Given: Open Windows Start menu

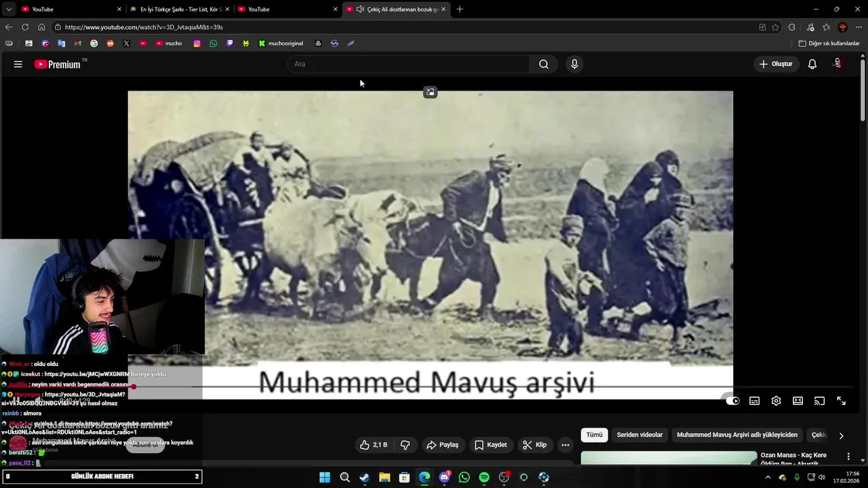Looking at the screenshot, I should [325, 477].
